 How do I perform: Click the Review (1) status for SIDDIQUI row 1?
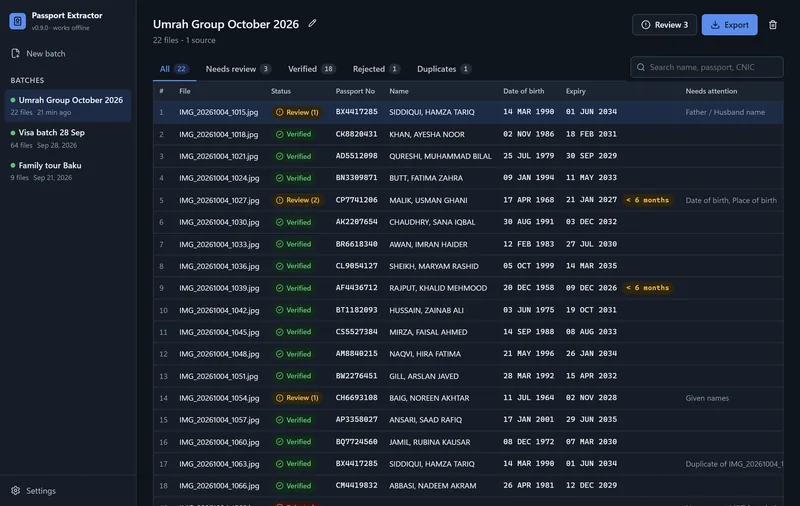point(297,112)
